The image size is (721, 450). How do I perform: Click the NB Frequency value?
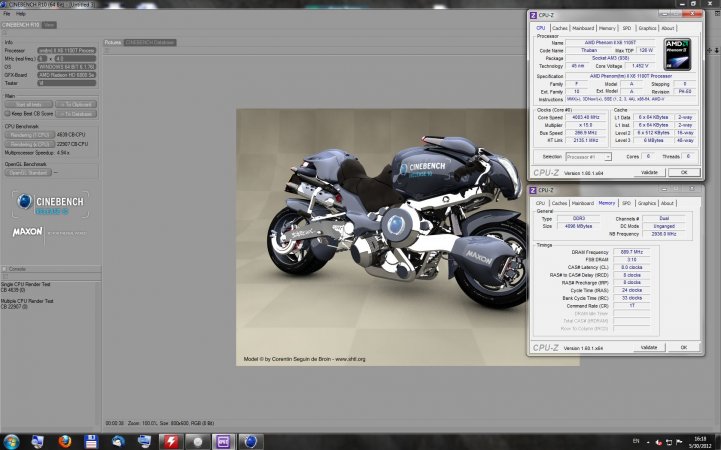tap(664, 234)
